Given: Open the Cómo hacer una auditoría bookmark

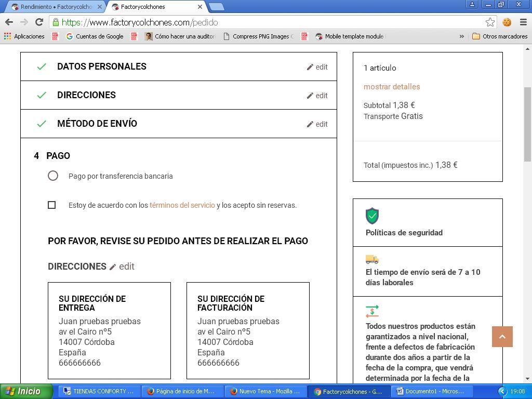Looking at the screenshot, I should [x=180, y=36].
